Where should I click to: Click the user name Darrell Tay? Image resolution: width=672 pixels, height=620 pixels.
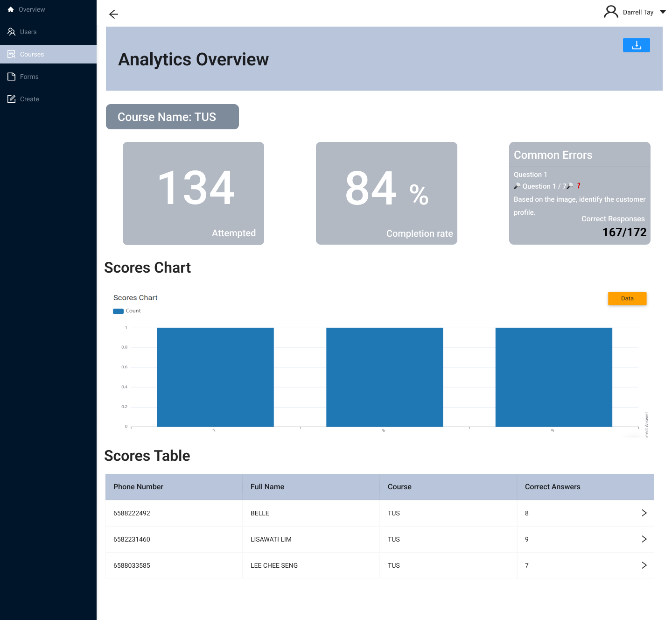[638, 12]
